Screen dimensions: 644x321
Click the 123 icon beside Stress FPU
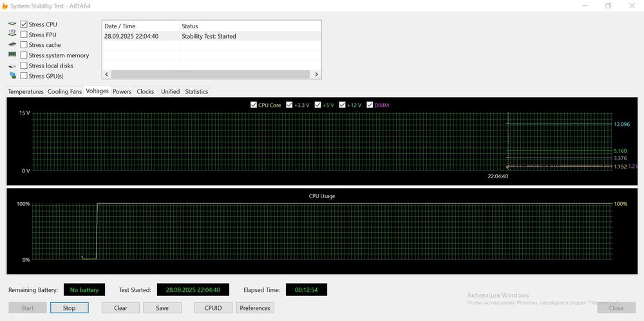(x=12, y=34)
